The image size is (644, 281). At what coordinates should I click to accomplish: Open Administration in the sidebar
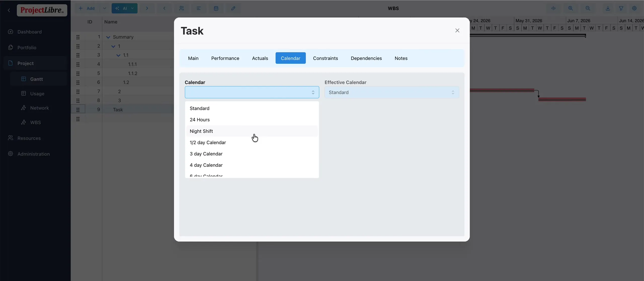pyautogui.click(x=35, y=154)
